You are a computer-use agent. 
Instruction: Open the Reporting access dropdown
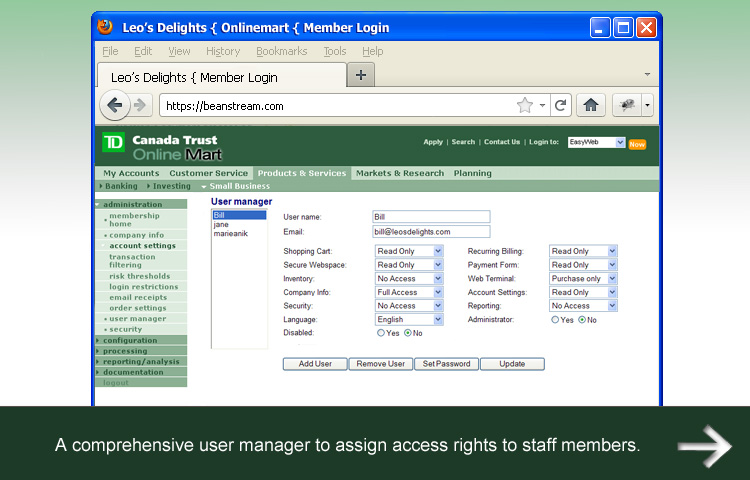583,305
